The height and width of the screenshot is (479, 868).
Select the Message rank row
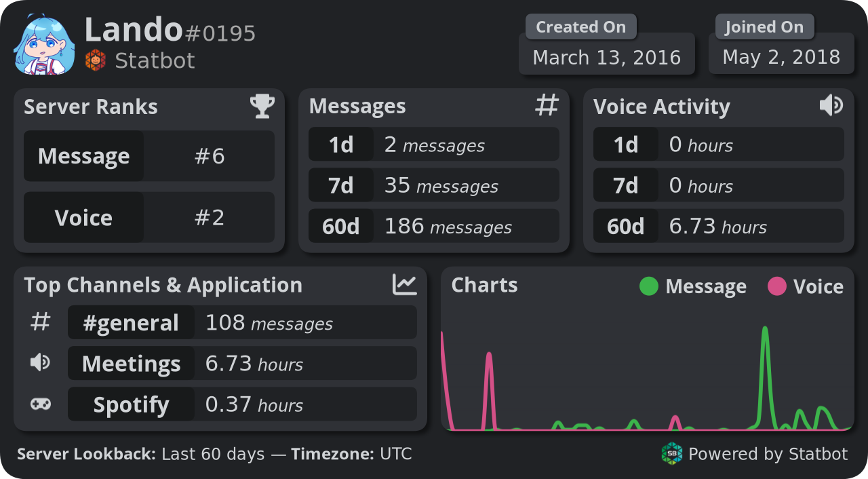point(149,156)
